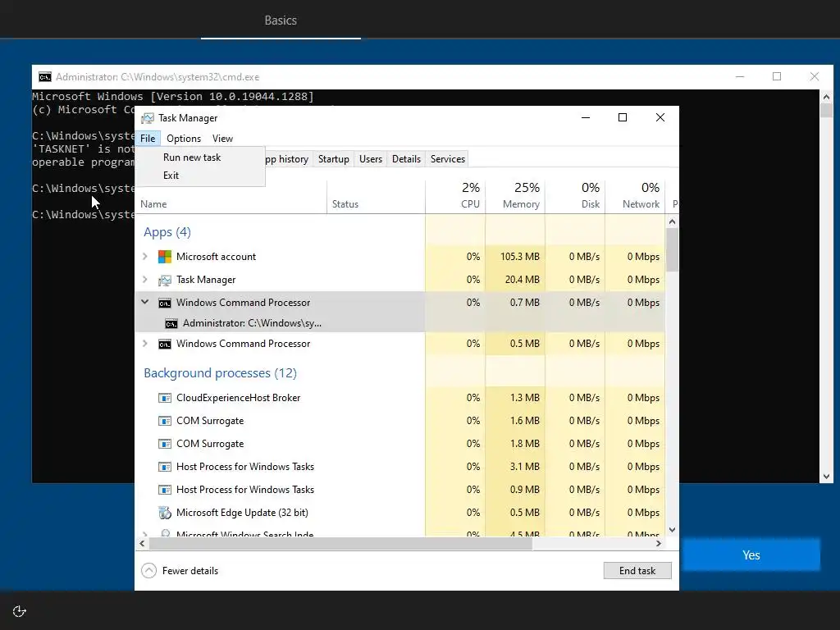Select the Background processes (12) header
The height and width of the screenshot is (630, 840).
[220, 373]
